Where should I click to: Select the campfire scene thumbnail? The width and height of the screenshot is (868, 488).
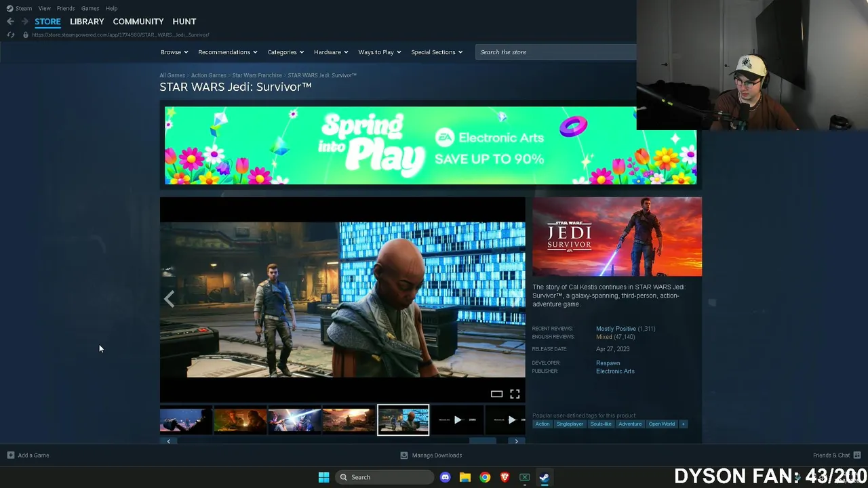pyautogui.click(x=240, y=420)
